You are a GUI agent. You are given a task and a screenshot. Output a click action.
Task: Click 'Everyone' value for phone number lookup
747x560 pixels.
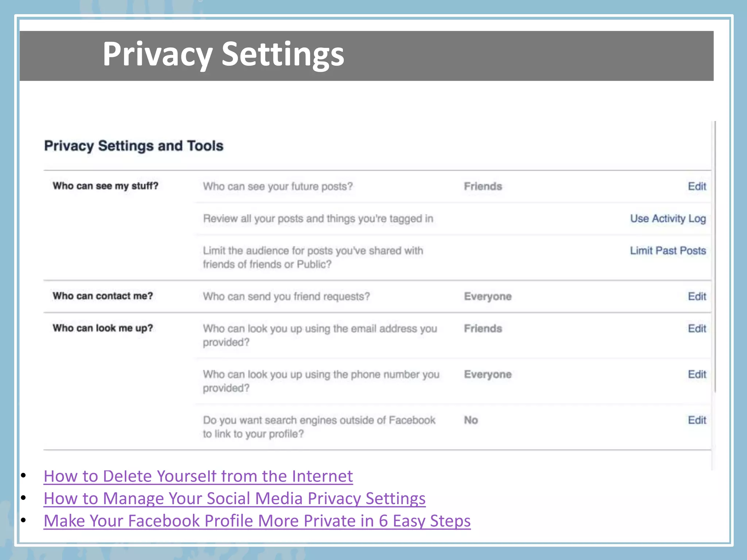click(488, 374)
